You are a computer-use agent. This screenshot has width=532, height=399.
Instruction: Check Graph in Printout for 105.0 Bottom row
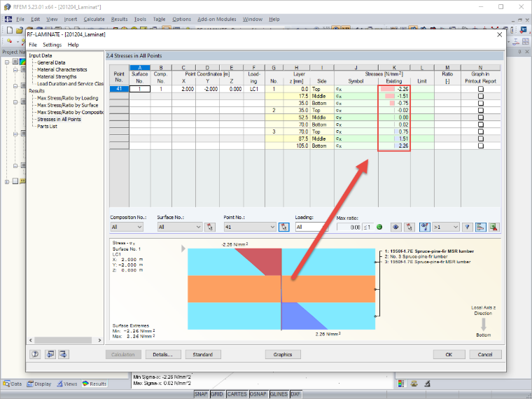click(480, 146)
